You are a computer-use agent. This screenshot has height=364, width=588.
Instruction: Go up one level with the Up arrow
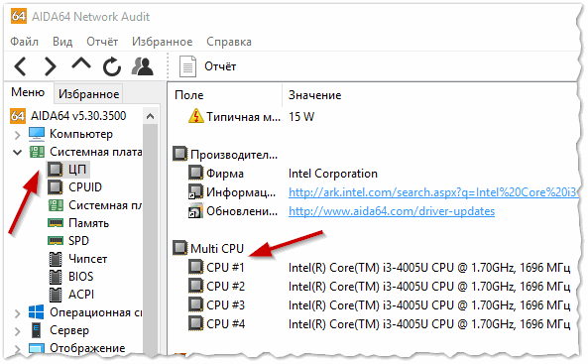pos(81,64)
